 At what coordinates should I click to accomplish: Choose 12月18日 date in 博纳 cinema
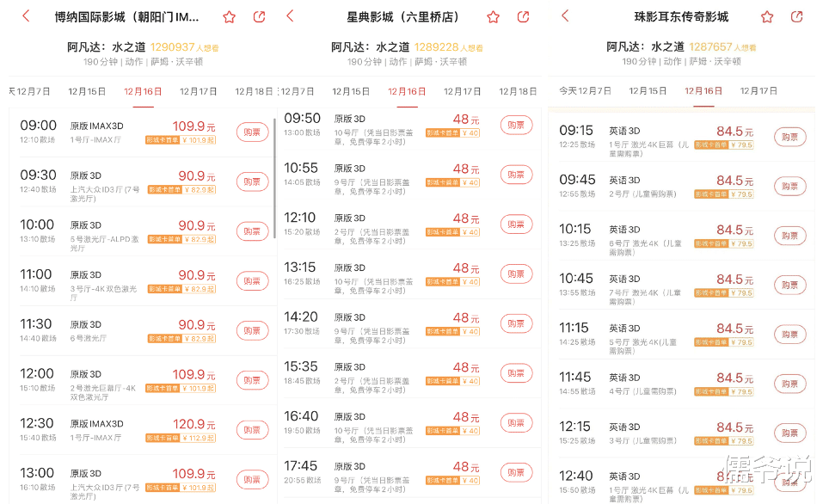point(254,91)
